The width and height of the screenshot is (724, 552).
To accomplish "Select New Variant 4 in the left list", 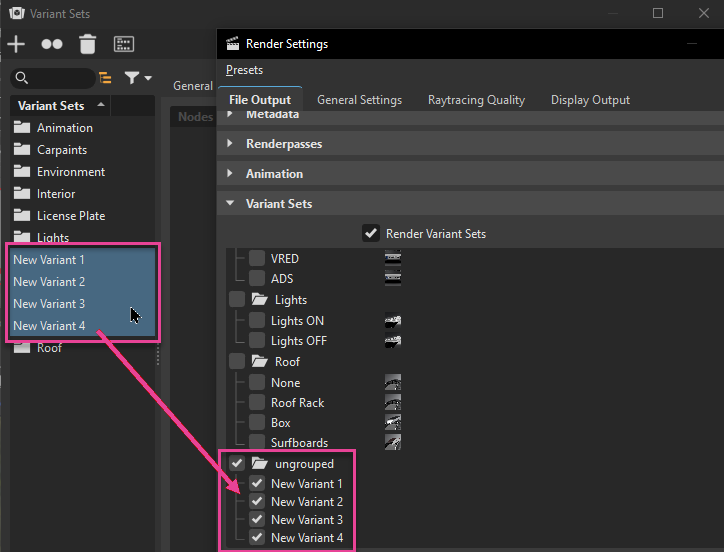I will click(82, 326).
